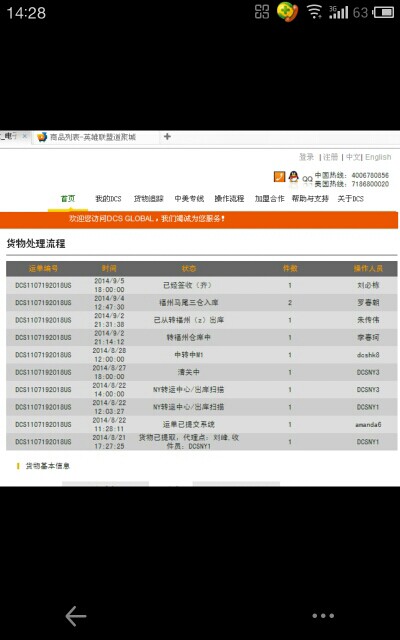Click the 运单编号 column header
400x640 pixels.
pos(43,269)
